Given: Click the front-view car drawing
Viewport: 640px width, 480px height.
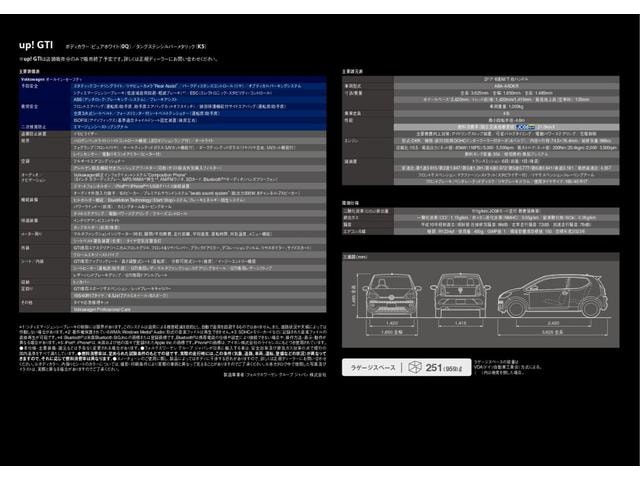Looking at the screenshot, I should tap(392, 296).
